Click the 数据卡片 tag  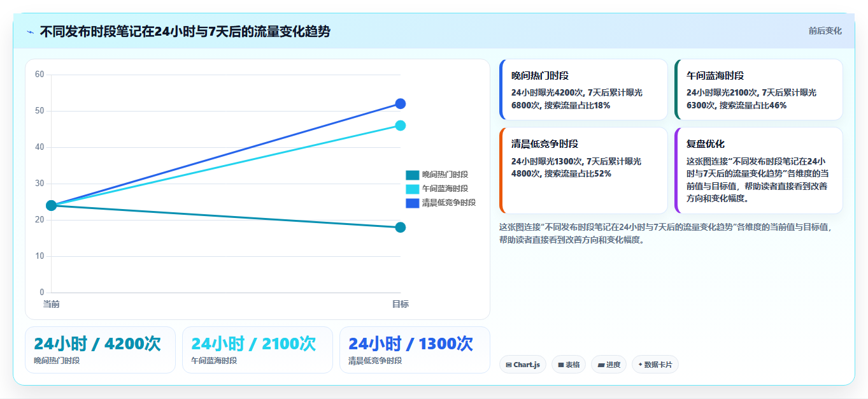655,365
